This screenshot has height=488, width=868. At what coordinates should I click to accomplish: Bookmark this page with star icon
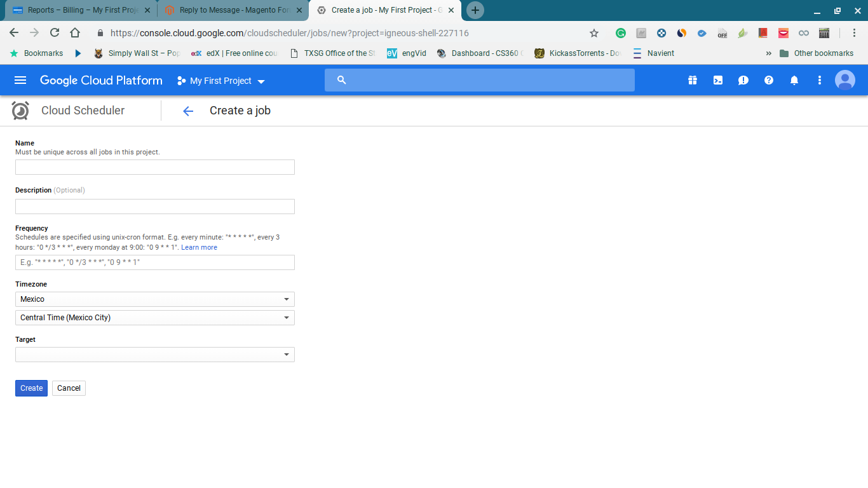tap(594, 33)
